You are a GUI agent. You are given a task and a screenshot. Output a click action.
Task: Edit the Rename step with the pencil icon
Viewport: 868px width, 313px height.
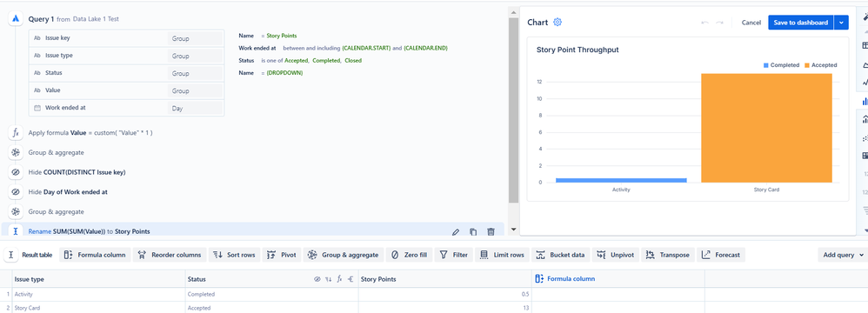456,232
